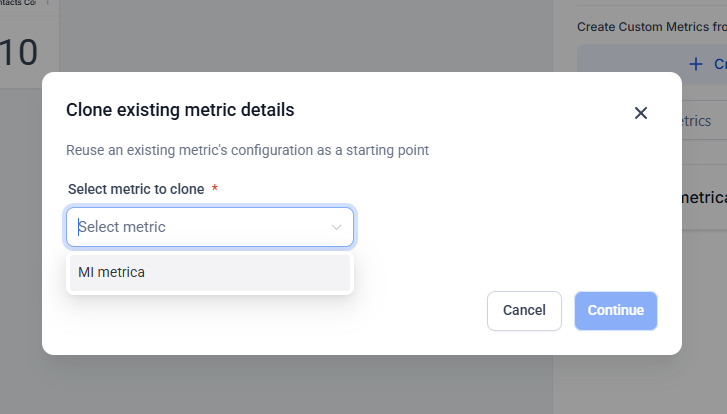Click the 'Create Custom Metrics' background label
Screen dimensions: 727x414
tap(650, 27)
